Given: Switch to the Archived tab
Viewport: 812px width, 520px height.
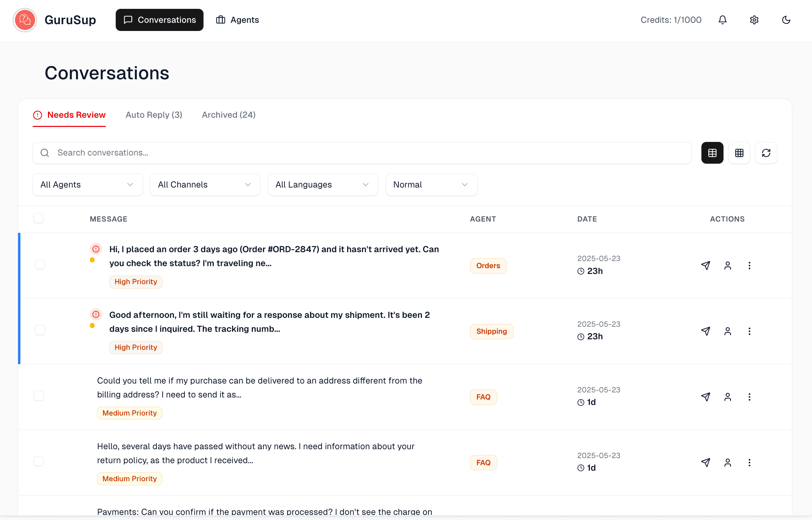Looking at the screenshot, I should pyautogui.click(x=228, y=115).
